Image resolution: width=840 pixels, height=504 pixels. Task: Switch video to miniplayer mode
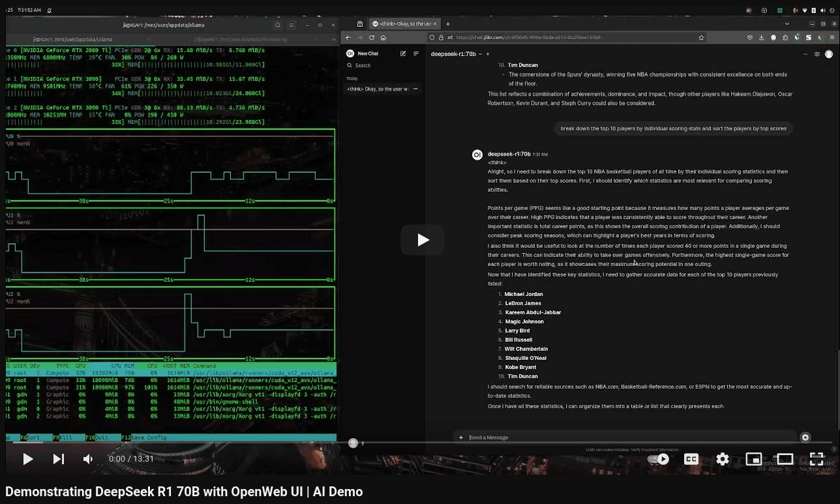[x=753, y=459]
